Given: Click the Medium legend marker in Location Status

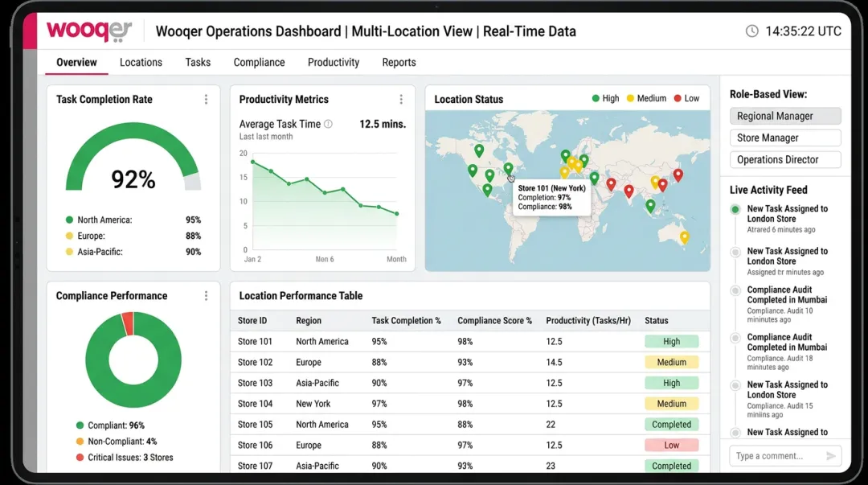Looking at the screenshot, I should pos(630,99).
